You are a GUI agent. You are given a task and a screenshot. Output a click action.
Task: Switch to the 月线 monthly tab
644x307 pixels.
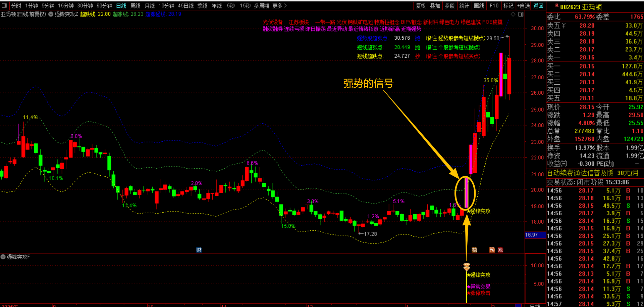pyautogui.click(x=150, y=6)
